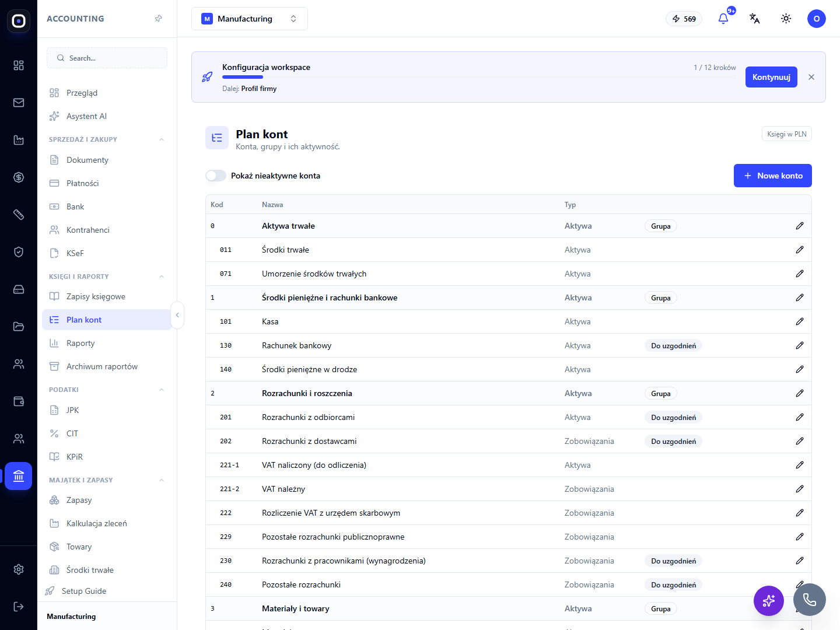840x630 pixels.
Task: Open the Archiwum raportów menu item
Action: (107, 366)
